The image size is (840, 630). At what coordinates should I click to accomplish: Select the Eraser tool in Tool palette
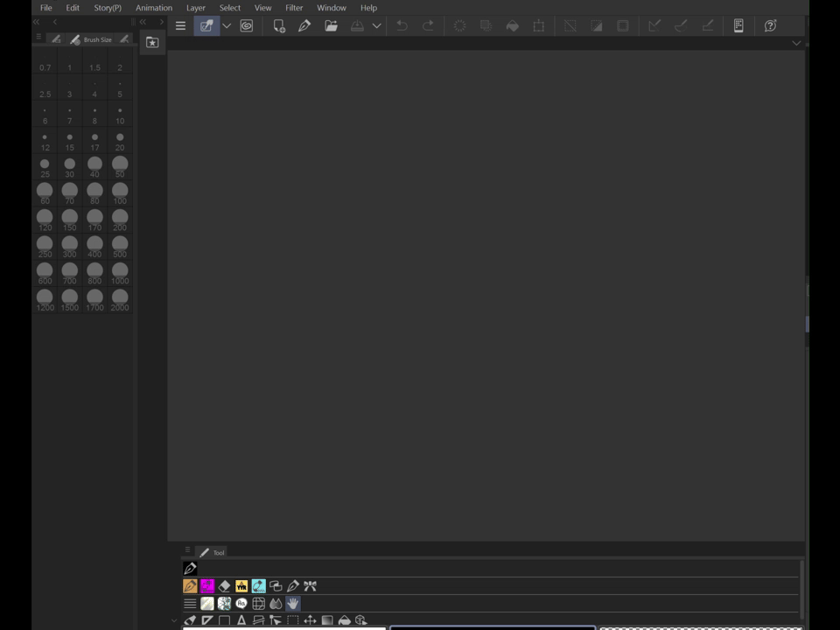(224, 586)
